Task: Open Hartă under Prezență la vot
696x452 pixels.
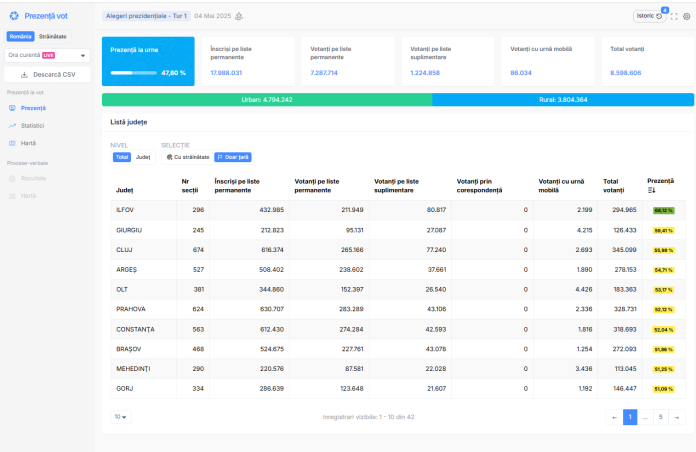Action: [x=28, y=143]
